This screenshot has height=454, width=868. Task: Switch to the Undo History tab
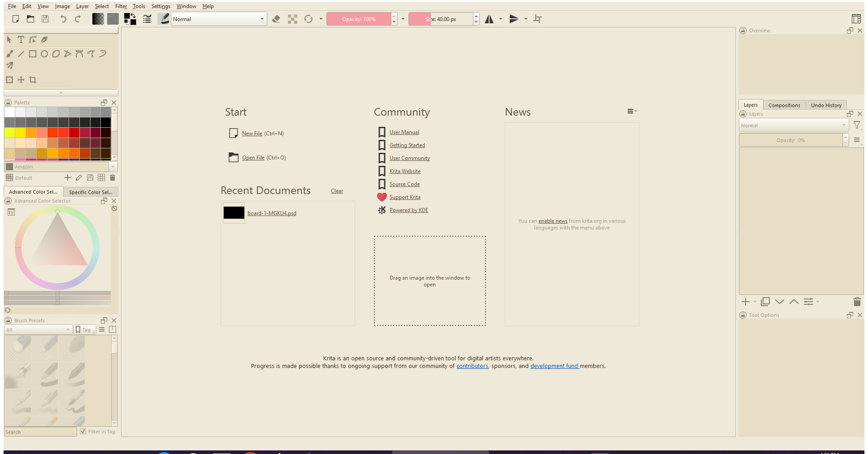coord(826,105)
